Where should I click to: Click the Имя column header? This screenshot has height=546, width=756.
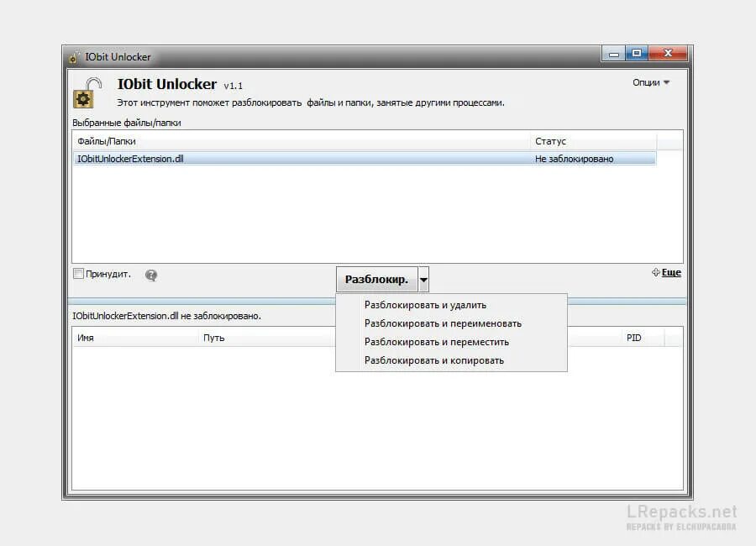pos(135,338)
